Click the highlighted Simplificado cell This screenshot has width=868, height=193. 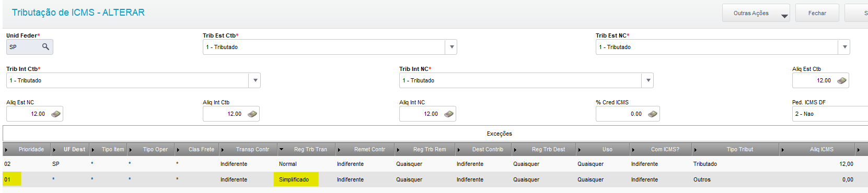[x=296, y=179]
